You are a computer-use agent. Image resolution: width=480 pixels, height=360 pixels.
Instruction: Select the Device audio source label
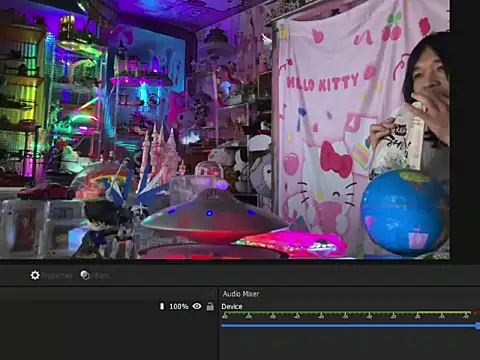point(232,306)
